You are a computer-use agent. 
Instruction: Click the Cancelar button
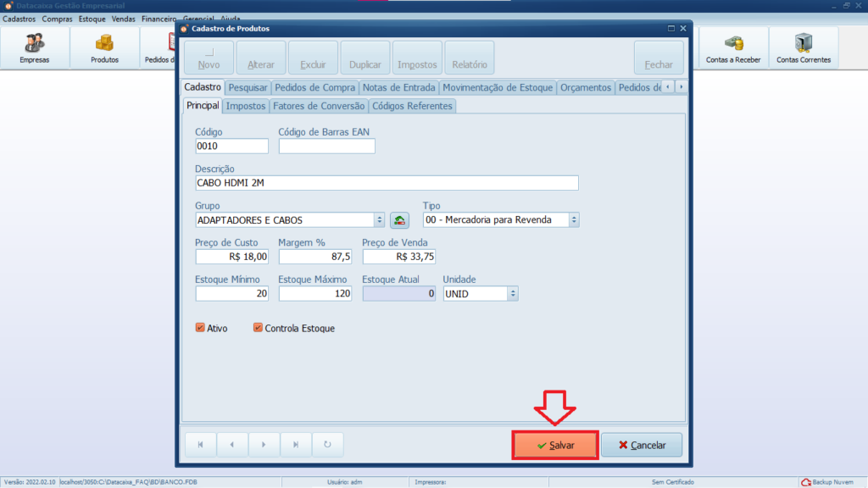click(x=642, y=446)
